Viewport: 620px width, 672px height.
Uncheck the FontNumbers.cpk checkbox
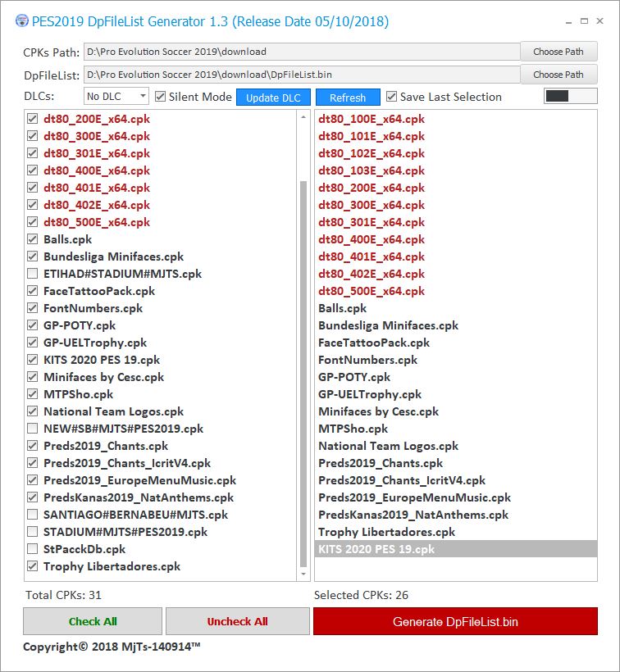33,307
